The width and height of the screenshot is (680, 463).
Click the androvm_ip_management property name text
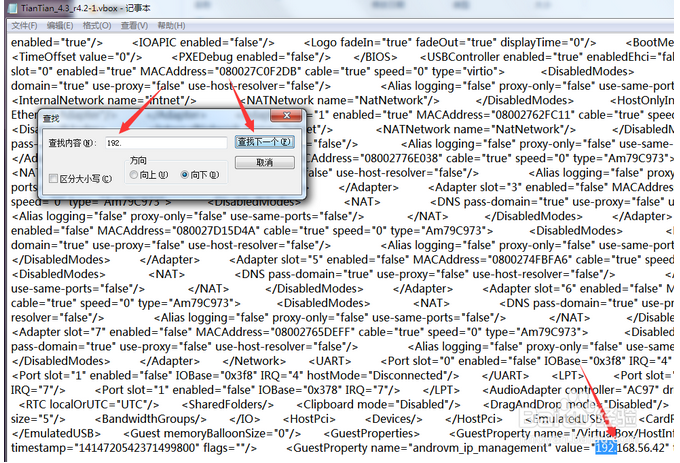(480, 448)
